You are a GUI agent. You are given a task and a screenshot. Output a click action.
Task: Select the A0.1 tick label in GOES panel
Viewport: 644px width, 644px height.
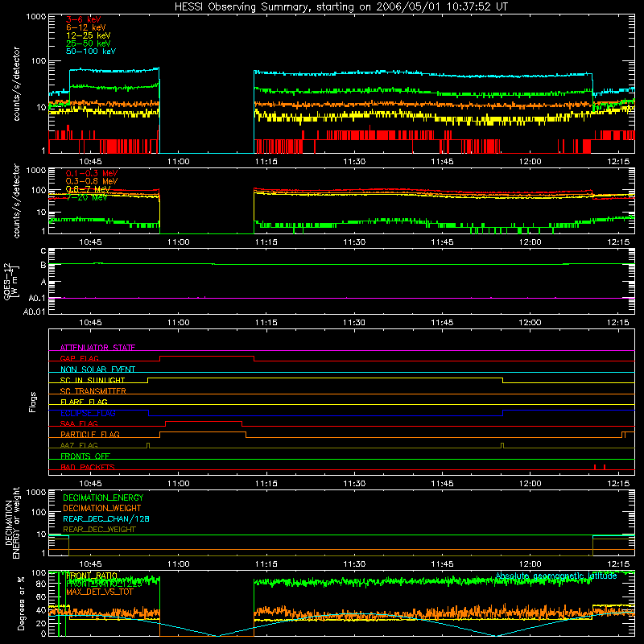[x=37, y=298]
